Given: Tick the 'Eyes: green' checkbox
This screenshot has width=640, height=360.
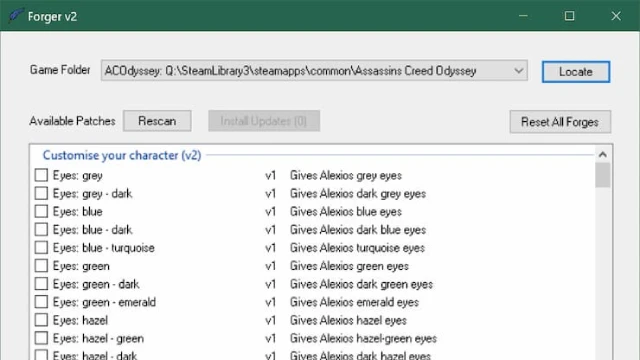Looking at the screenshot, I should [x=41, y=266].
